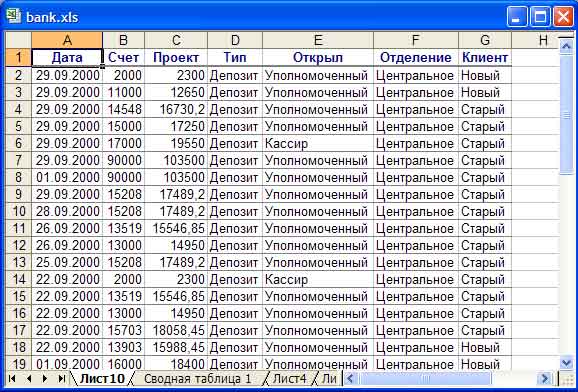The image size is (578, 392).
Task: Select column E header
Action: tap(318, 40)
